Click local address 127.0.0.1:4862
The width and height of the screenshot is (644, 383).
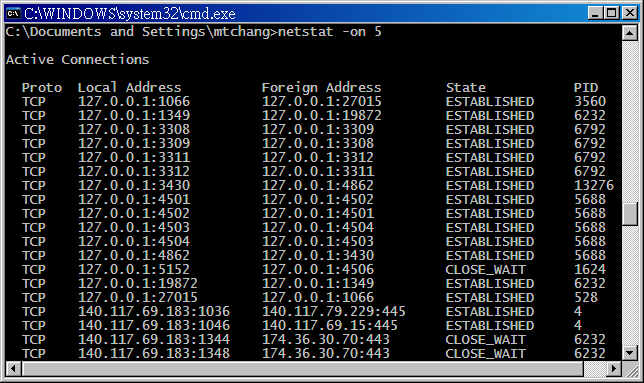[134, 255]
